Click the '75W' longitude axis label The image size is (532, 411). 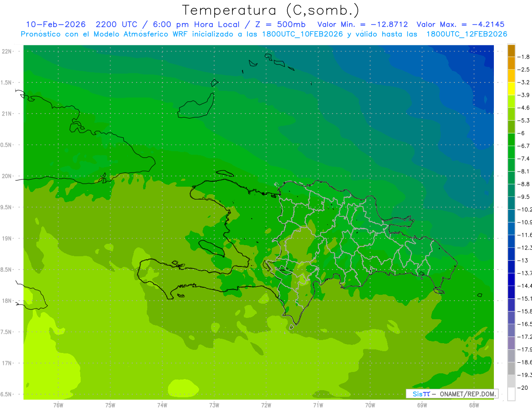pos(110,405)
